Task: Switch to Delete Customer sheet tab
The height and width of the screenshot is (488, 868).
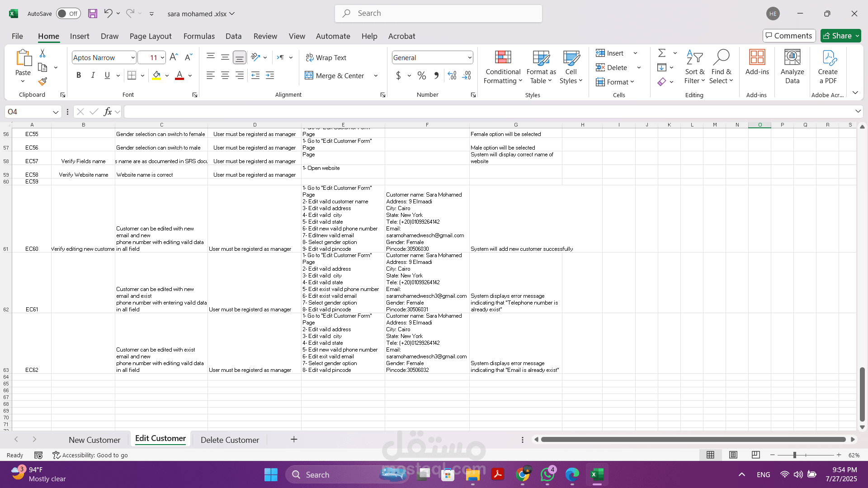Action: pyautogui.click(x=230, y=440)
